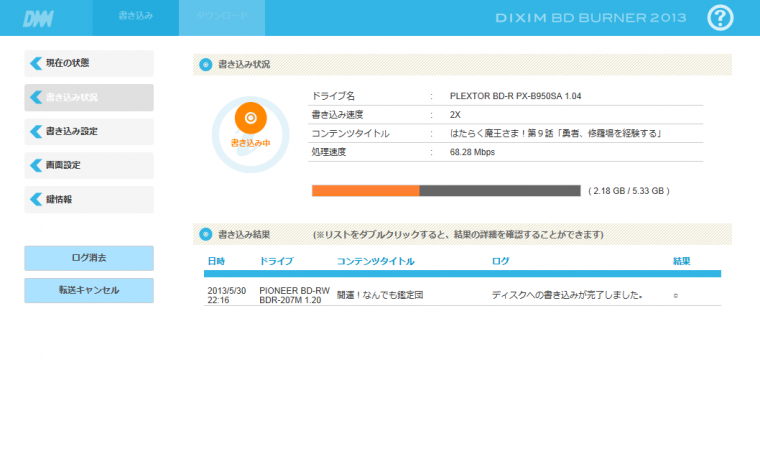Click the PLEXTOR BD-R PX-B950SA 1.04 drive name
The image size is (760, 454).
[515, 96]
